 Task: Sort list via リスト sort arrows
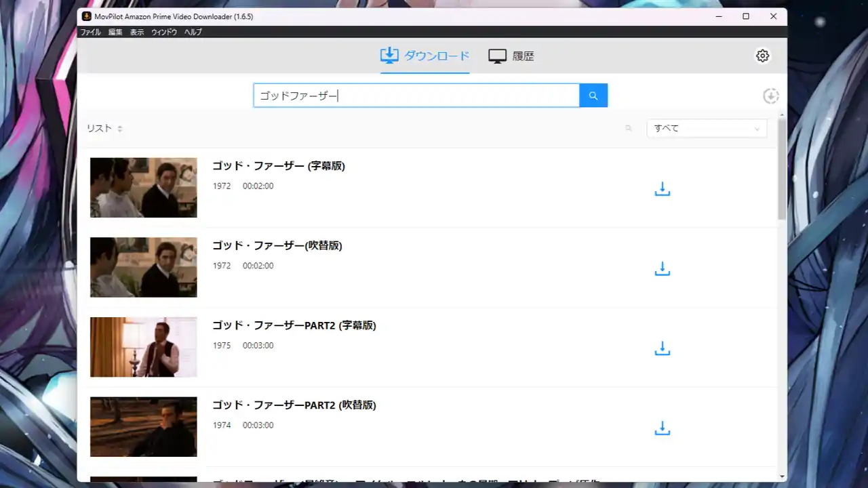[120, 129]
